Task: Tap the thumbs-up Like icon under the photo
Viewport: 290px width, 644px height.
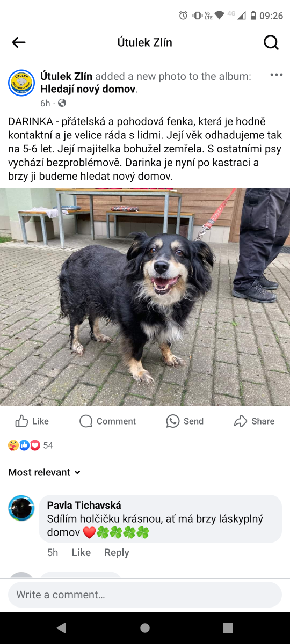Action: point(21,421)
